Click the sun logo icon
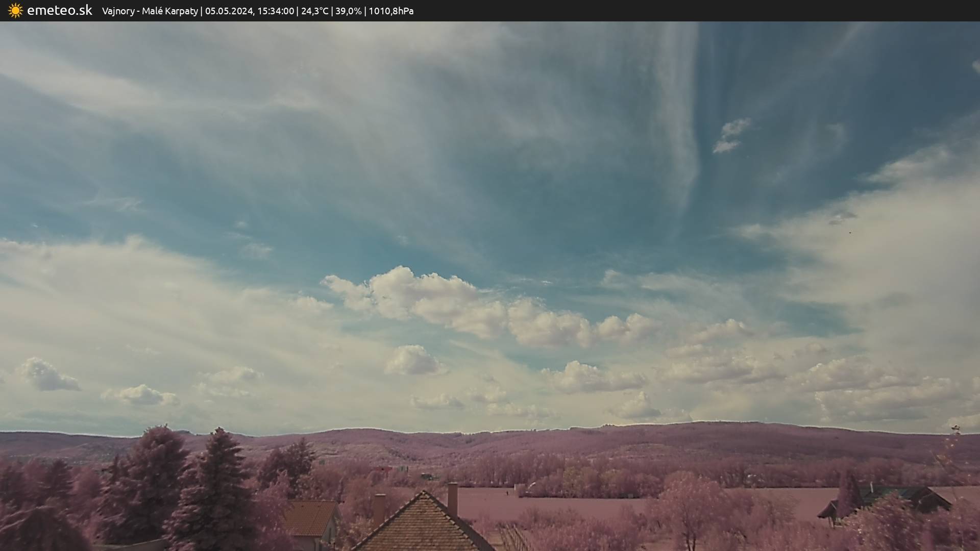This screenshot has height=551, width=980. [x=15, y=11]
